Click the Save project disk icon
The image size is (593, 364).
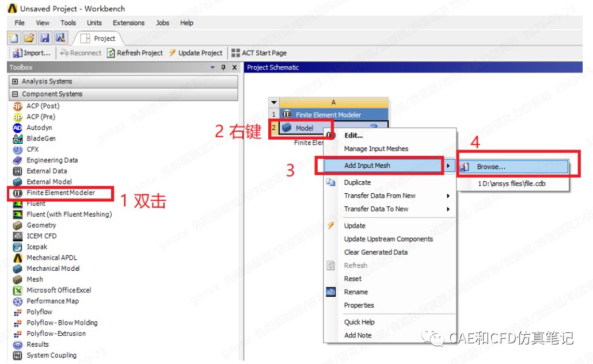(45, 38)
